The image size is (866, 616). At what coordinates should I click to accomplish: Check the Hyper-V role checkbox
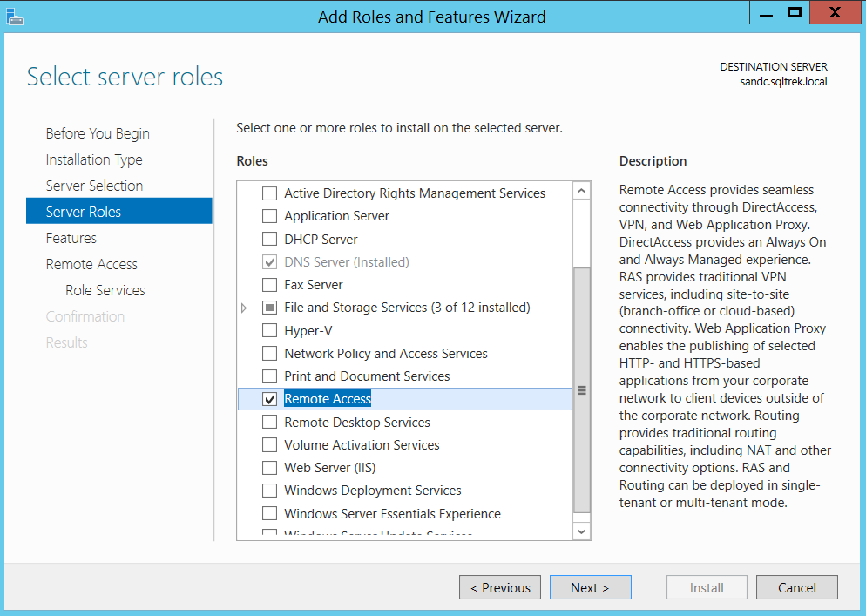click(270, 331)
